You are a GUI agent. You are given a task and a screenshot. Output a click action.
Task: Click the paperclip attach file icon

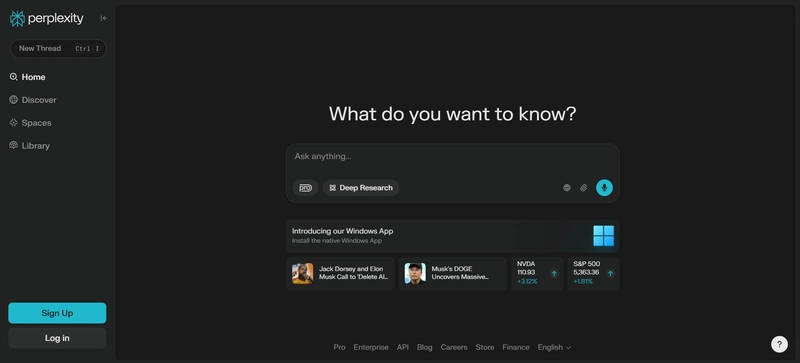pos(584,188)
